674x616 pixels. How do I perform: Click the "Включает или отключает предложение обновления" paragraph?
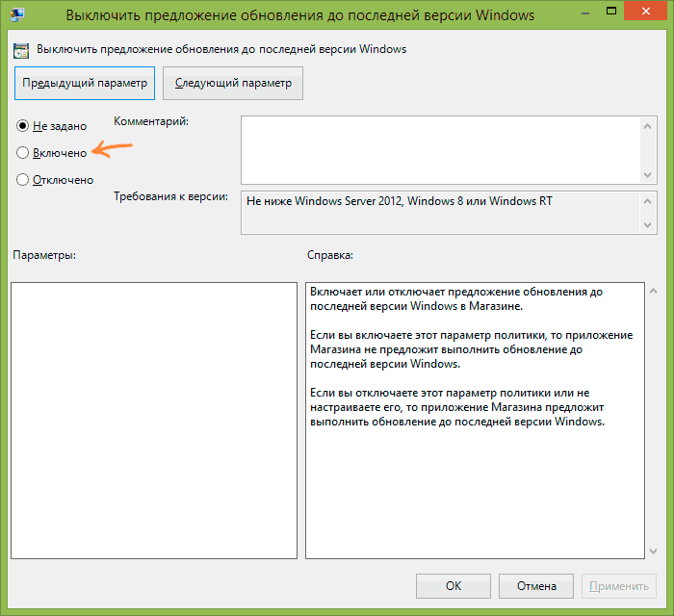(x=456, y=299)
